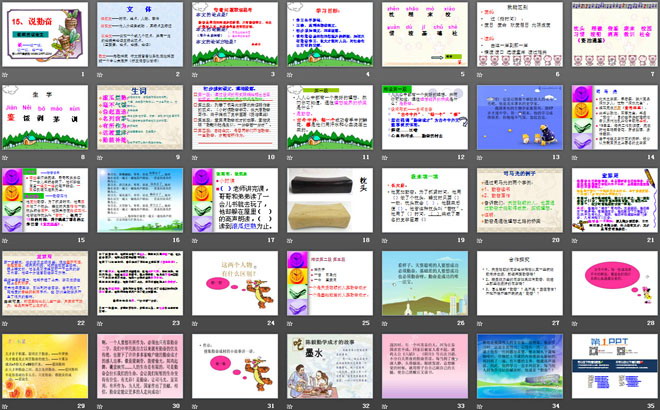Click the animation star icon under slide 23
The image size is (660, 410).
[x=100, y=323]
